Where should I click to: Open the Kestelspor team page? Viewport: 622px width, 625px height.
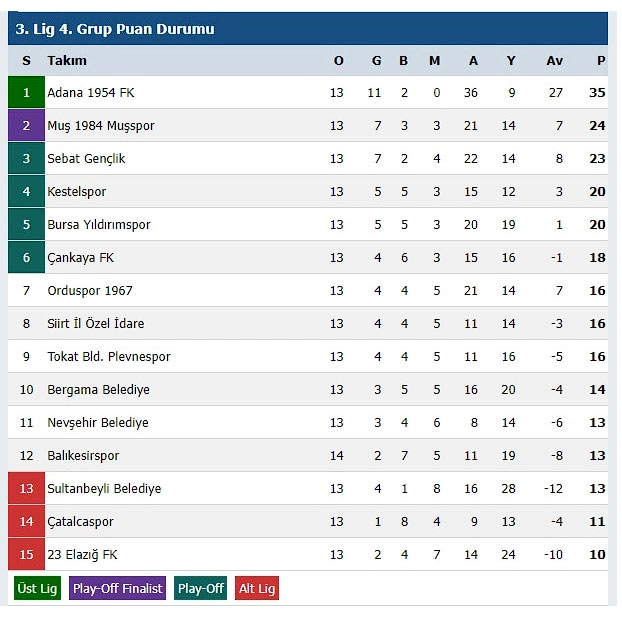(x=76, y=192)
